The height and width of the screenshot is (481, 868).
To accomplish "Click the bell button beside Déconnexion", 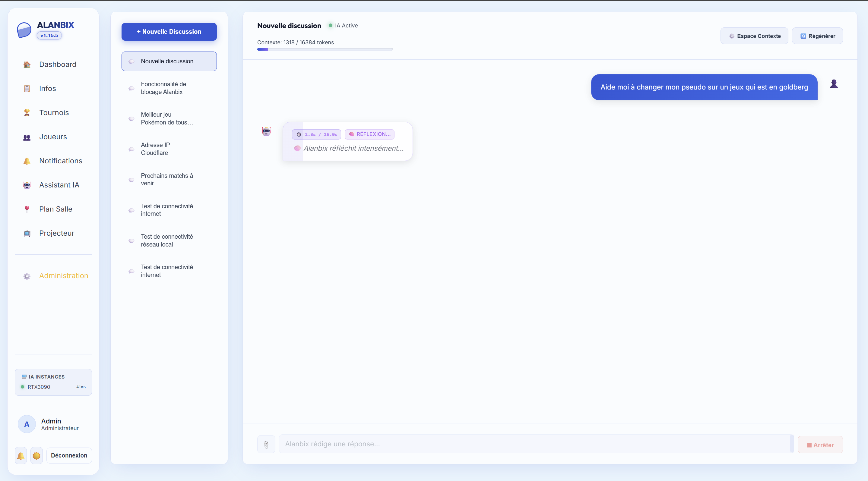I will point(21,456).
